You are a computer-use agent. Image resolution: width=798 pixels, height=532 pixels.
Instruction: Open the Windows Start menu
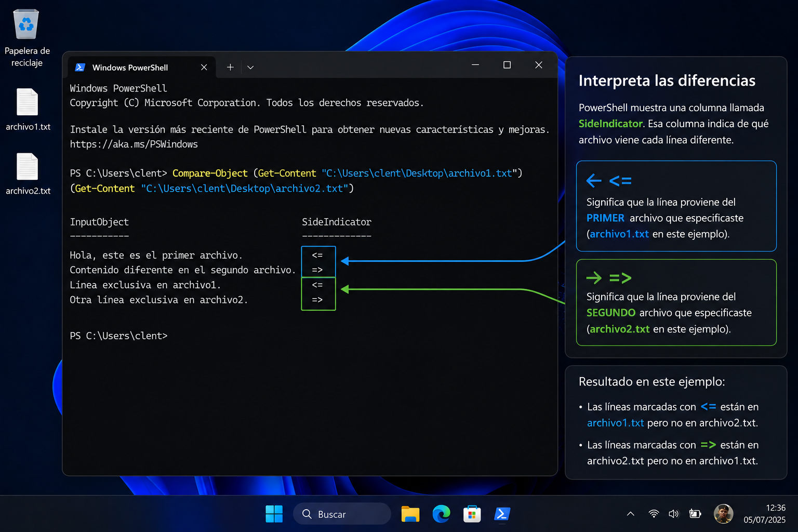tap(274, 514)
